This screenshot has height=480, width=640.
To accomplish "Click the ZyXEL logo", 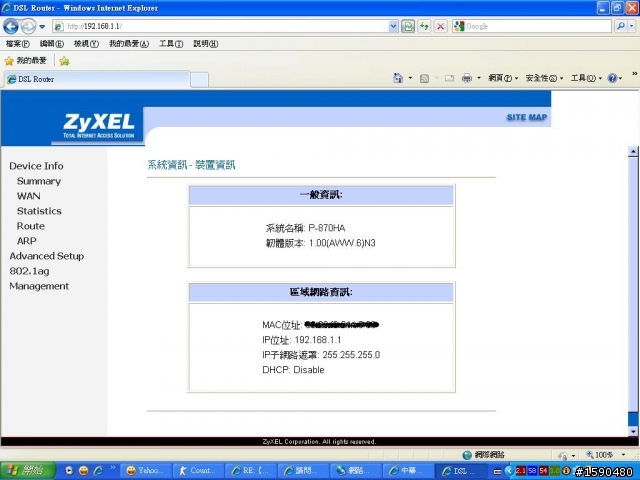I will [x=99, y=125].
